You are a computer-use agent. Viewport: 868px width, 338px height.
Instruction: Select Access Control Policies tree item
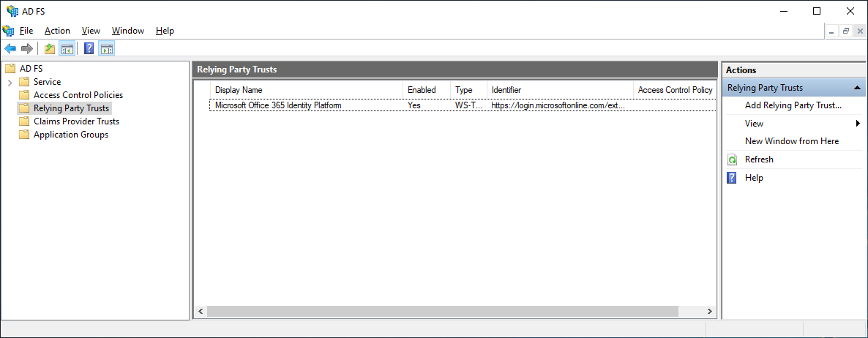(x=78, y=95)
